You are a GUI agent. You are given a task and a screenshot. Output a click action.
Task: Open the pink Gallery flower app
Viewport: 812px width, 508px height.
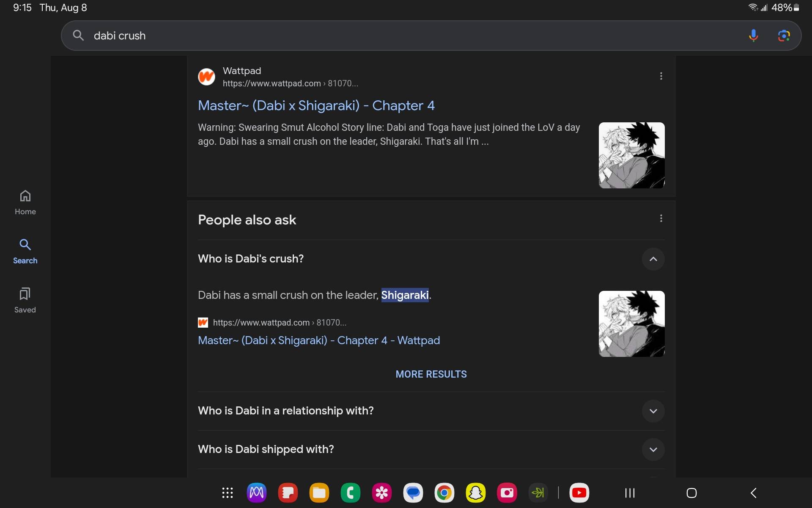[x=382, y=493]
